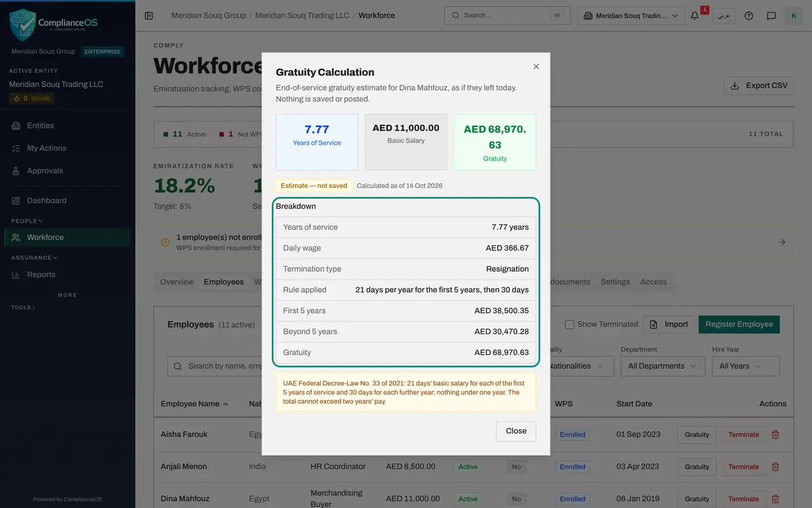
Task: Switch to the Employees tab
Action: [x=224, y=282]
